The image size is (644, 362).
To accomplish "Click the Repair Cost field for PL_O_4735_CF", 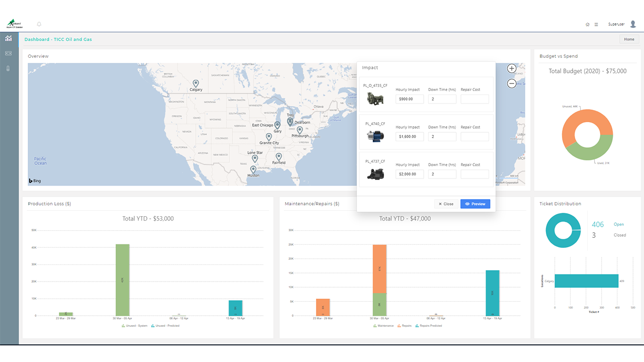I will (474, 99).
